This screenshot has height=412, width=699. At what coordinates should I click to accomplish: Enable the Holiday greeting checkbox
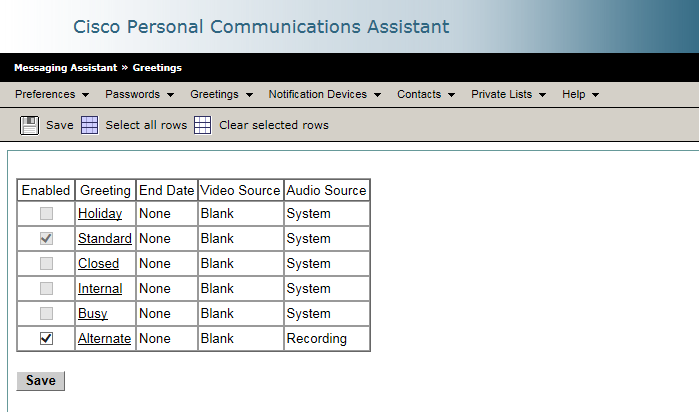pos(46,214)
